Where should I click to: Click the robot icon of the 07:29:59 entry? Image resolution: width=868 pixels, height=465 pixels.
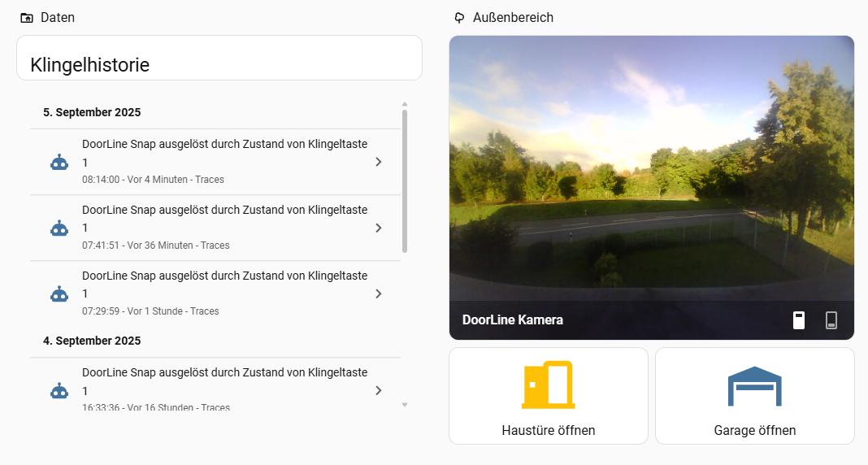[x=59, y=294]
